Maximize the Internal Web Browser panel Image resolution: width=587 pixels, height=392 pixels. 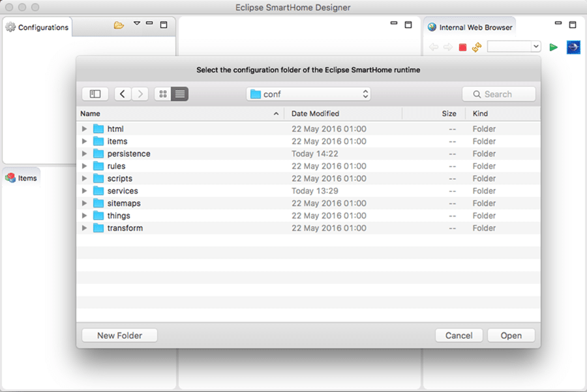(573, 25)
